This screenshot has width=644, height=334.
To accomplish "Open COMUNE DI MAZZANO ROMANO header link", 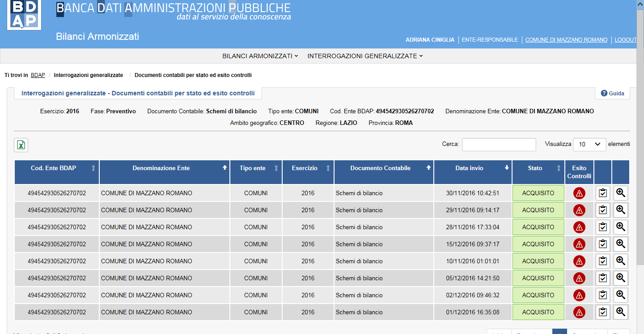I will pyautogui.click(x=566, y=40).
